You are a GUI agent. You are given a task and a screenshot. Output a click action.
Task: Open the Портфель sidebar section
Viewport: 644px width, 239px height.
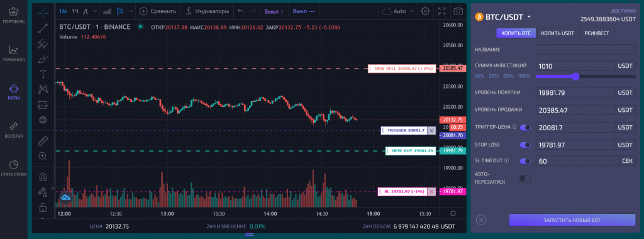coord(14,15)
